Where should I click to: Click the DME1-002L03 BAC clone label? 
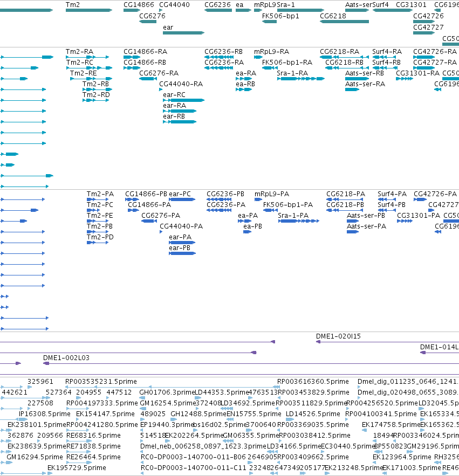point(66,358)
